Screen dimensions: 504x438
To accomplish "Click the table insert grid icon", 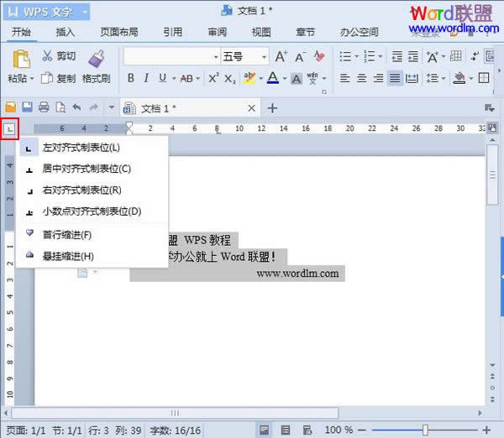I will pos(456,56).
